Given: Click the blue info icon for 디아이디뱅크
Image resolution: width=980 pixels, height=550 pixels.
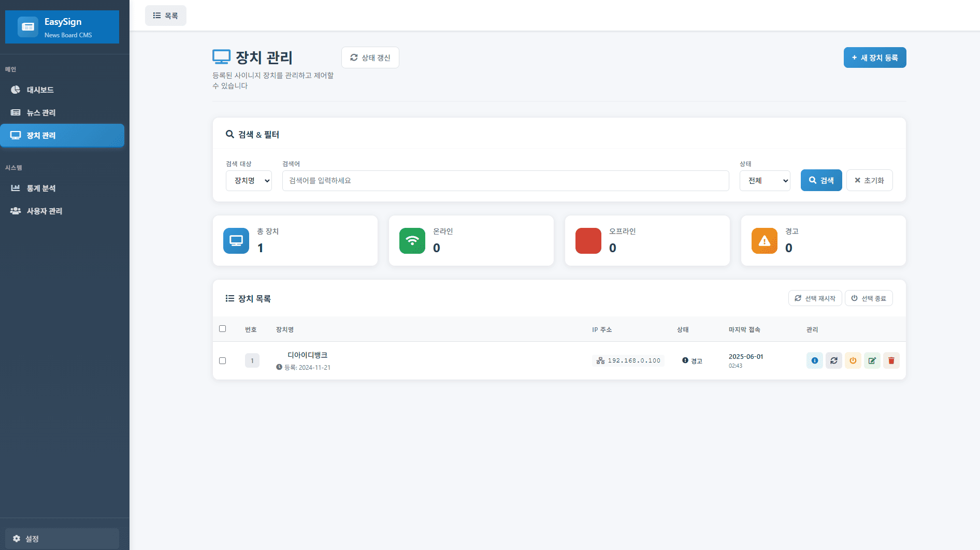Looking at the screenshot, I should click(814, 360).
